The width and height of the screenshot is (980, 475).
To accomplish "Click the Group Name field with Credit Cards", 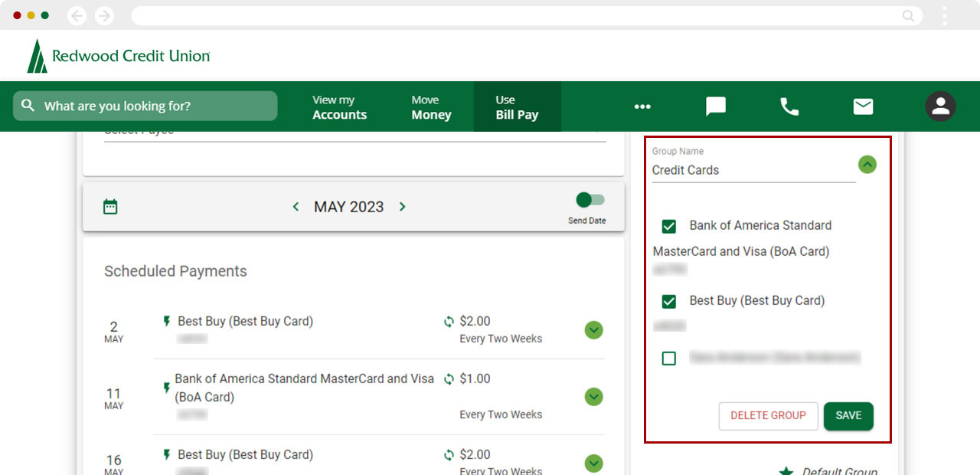I will pos(753,170).
